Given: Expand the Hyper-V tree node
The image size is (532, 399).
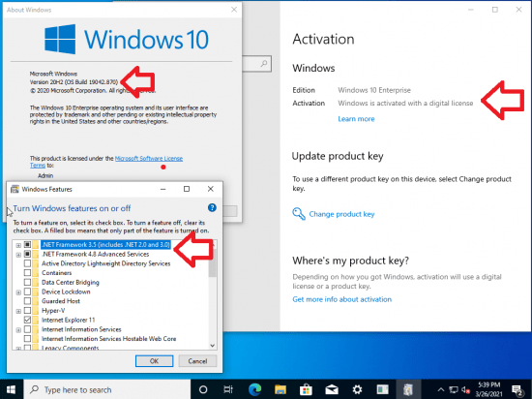Looking at the screenshot, I should point(18,311).
